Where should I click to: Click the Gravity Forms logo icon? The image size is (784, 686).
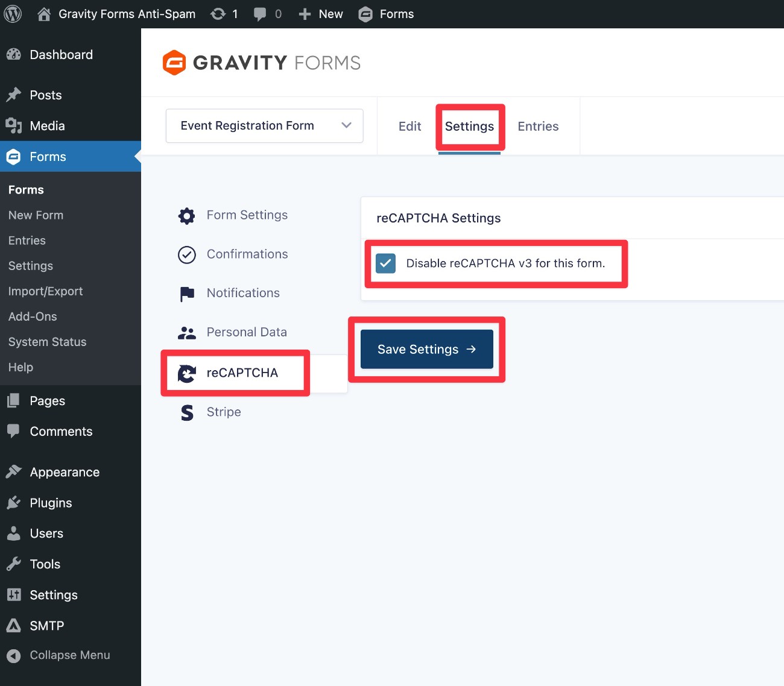pos(174,62)
